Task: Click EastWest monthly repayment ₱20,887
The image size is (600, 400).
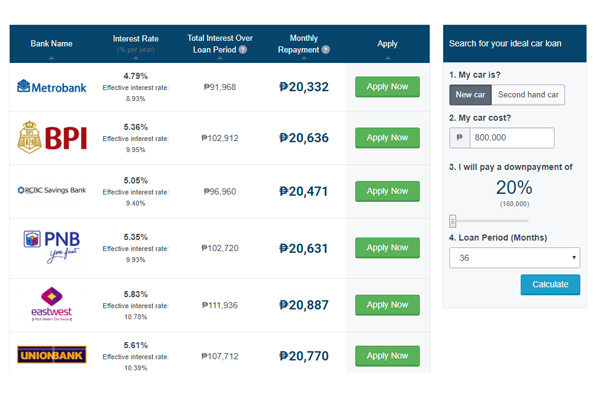Action: [x=304, y=305]
